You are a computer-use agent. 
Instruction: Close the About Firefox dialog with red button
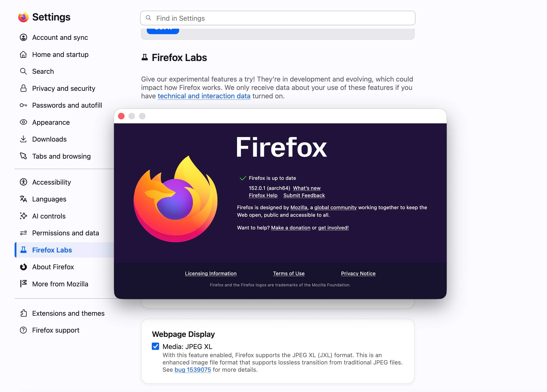121,116
